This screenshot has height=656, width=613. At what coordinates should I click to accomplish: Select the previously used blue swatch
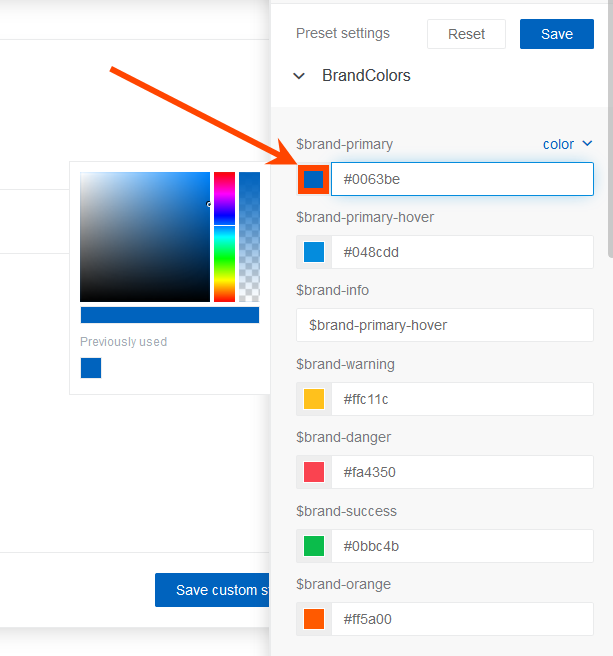[91, 368]
